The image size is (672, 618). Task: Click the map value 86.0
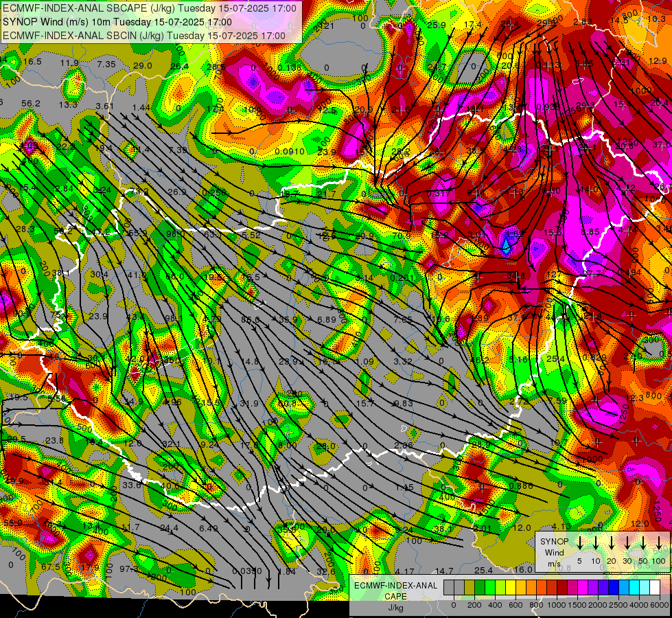[251, 319]
